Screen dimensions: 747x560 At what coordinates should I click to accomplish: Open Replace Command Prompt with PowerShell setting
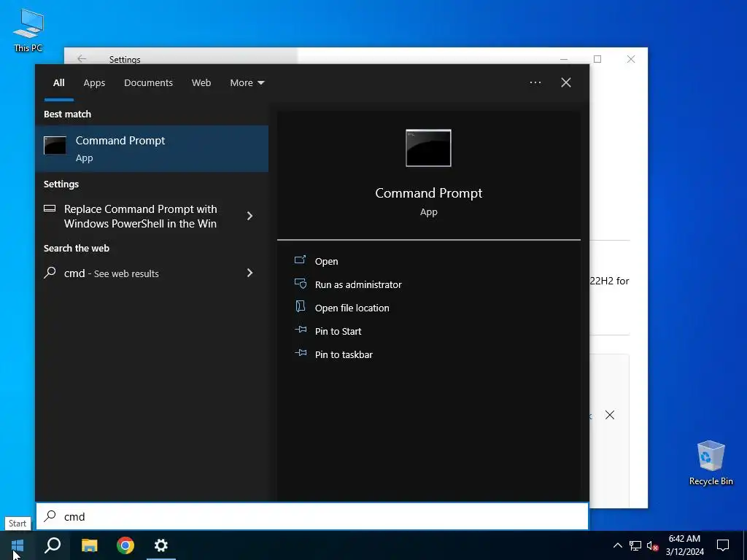pyautogui.click(x=140, y=216)
